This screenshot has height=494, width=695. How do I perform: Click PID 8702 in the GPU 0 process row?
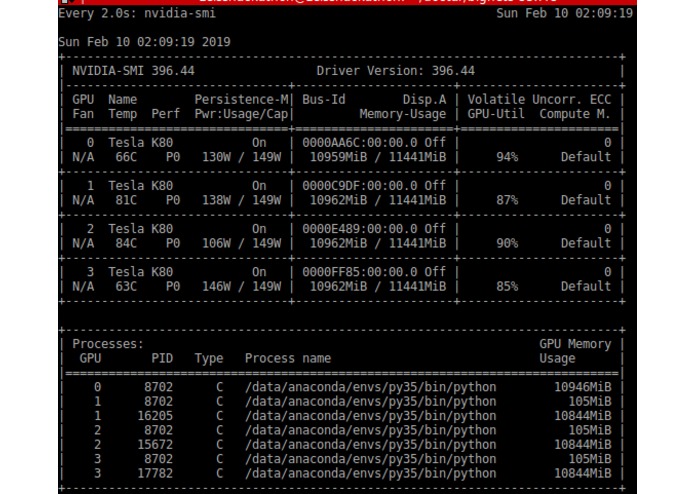pos(158,387)
